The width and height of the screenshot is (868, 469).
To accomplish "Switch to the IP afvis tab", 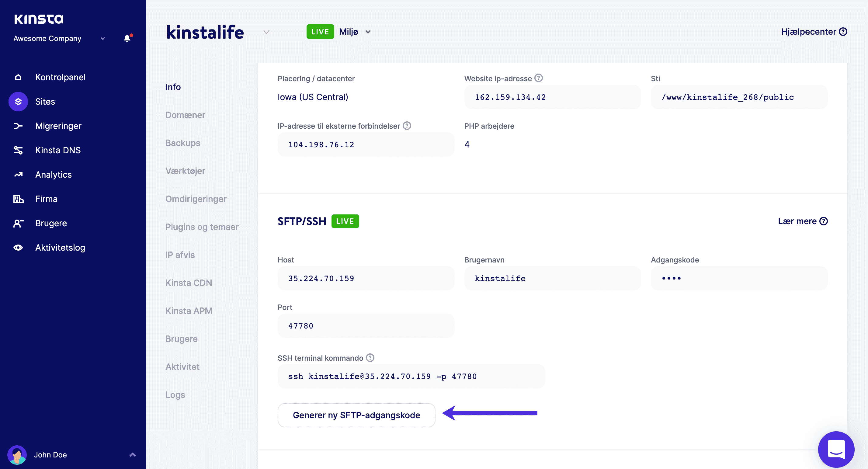I will tap(180, 255).
